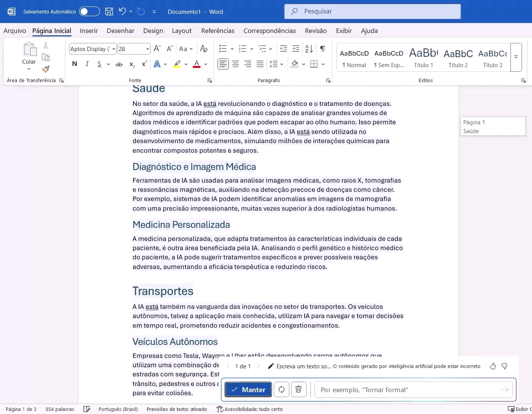Open spelling check icon in status bar
This screenshot has width=532, height=414.
coord(87,409)
